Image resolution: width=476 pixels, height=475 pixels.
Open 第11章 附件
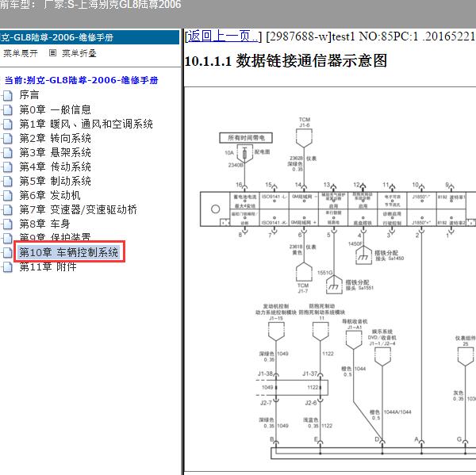pyautogui.click(x=48, y=266)
